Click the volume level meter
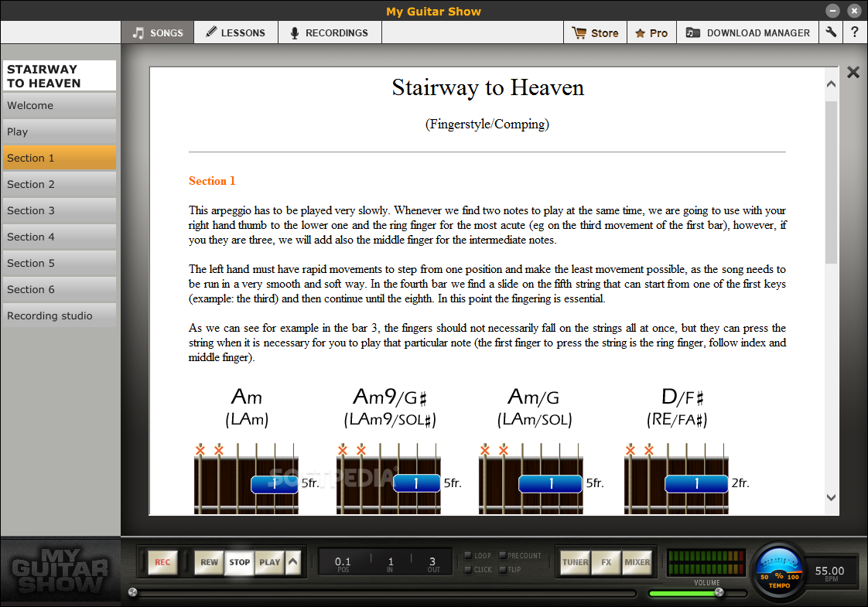 coord(706,562)
